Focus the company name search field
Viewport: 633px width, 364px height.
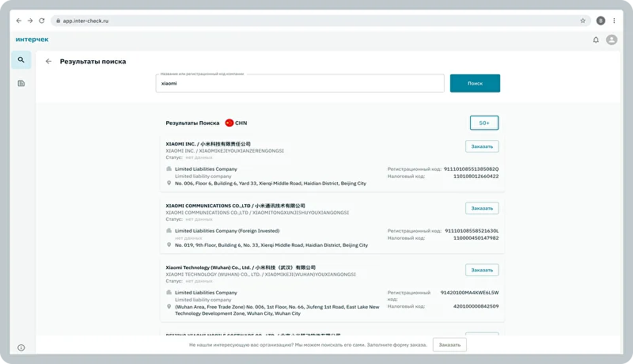point(300,83)
